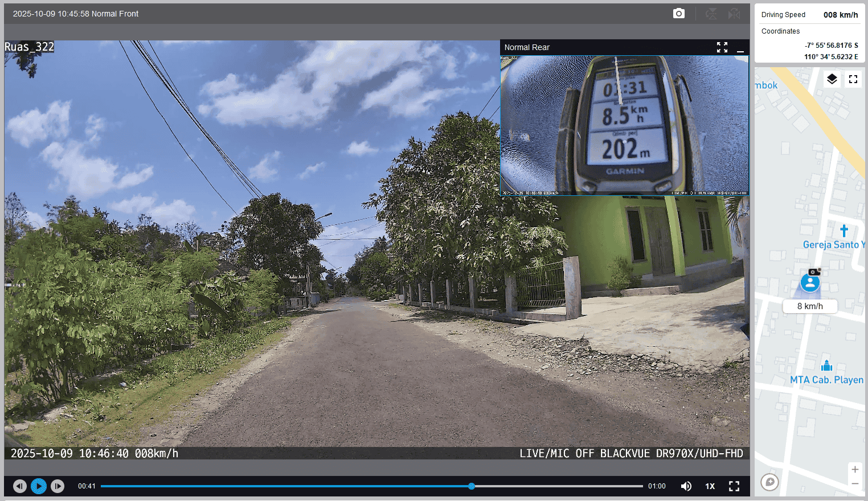Open the map layers selector

pos(832,79)
